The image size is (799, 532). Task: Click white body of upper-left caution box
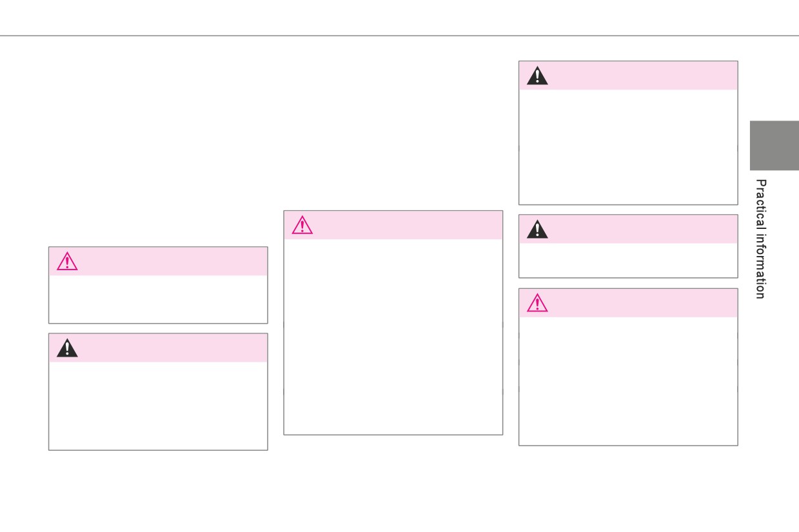point(158,299)
